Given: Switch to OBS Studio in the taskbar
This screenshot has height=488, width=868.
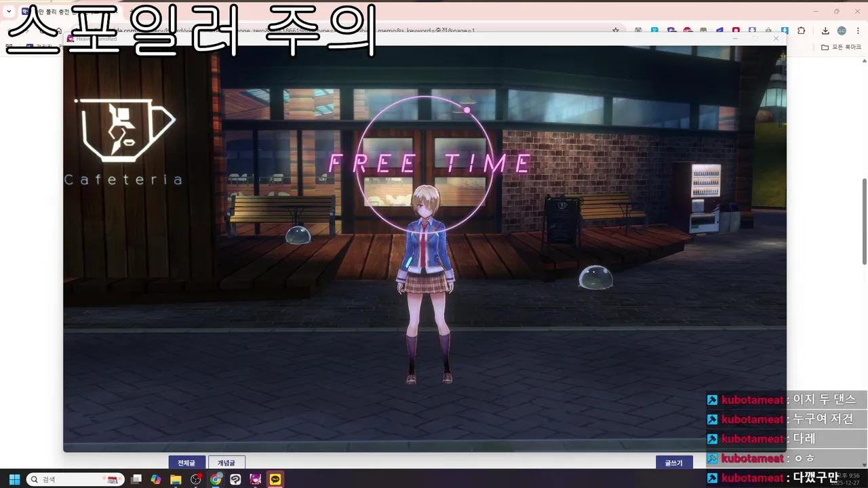Looking at the screenshot, I should point(196,479).
